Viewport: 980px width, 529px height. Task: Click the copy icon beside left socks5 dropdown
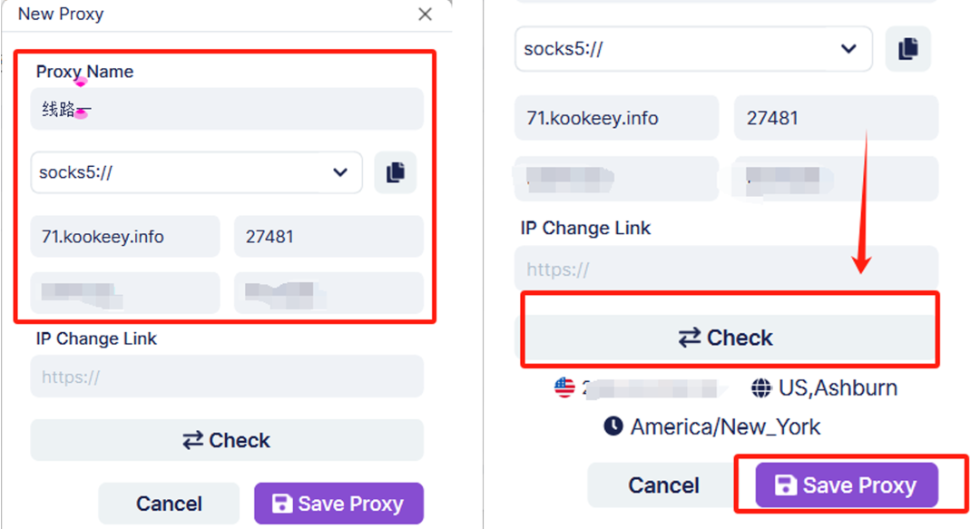(395, 172)
